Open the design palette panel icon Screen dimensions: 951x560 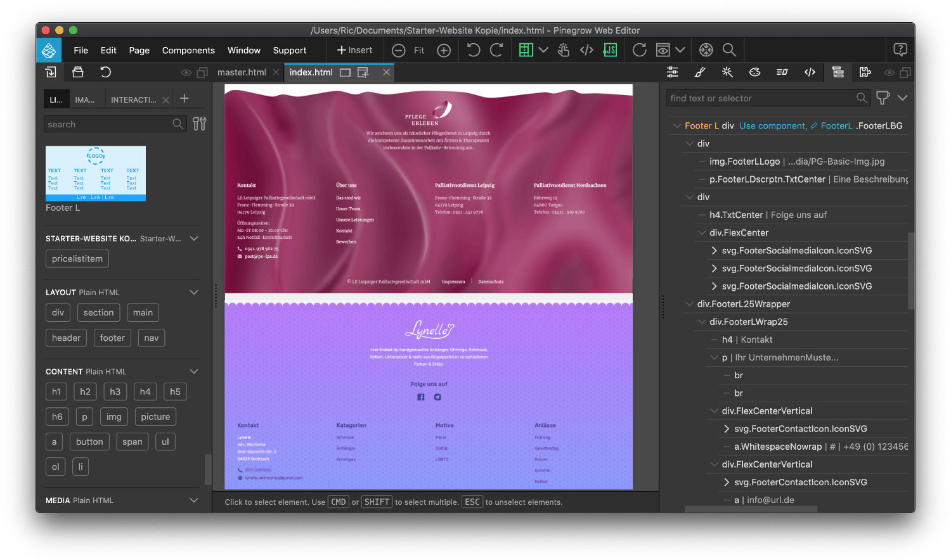tap(754, 72)
